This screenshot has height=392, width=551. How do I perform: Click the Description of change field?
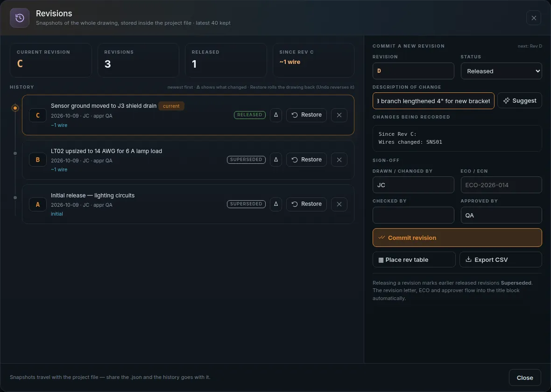433,101
